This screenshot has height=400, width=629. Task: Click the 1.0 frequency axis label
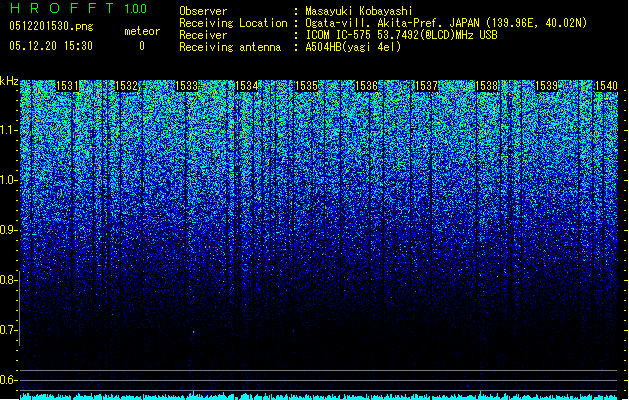point(8,181)
